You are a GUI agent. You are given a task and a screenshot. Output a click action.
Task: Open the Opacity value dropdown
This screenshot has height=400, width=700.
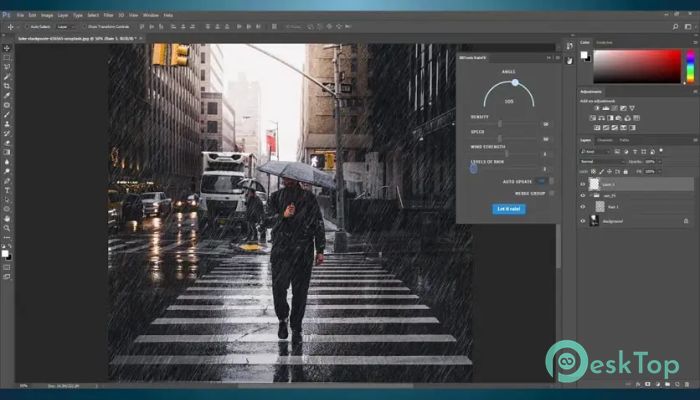click(660, 162)
